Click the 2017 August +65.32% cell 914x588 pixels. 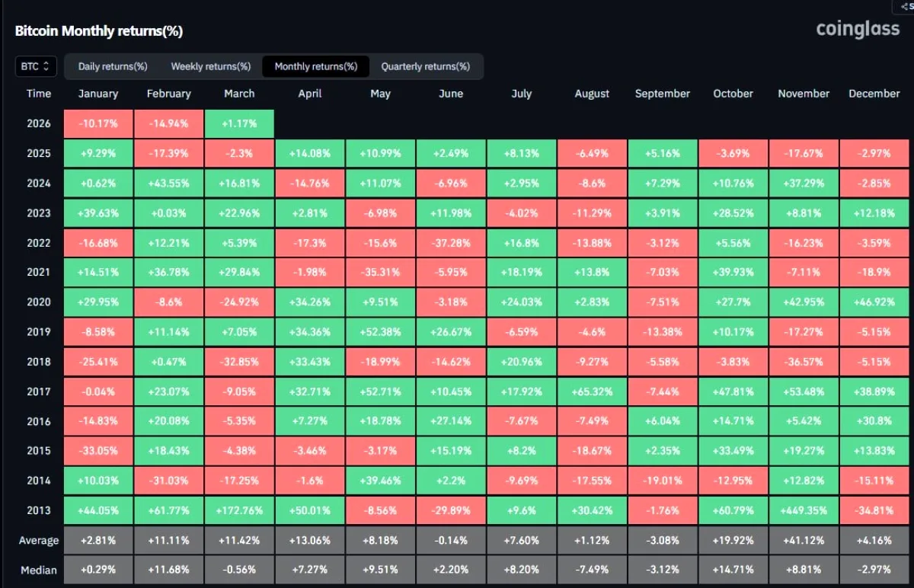click(x=592, y=391)
